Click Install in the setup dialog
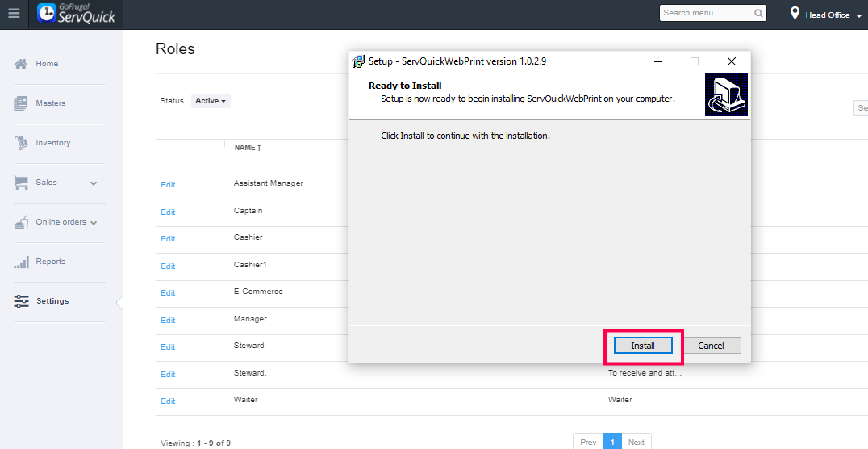Viewport: 868px width, 449px height. click(x=643, y=346)
